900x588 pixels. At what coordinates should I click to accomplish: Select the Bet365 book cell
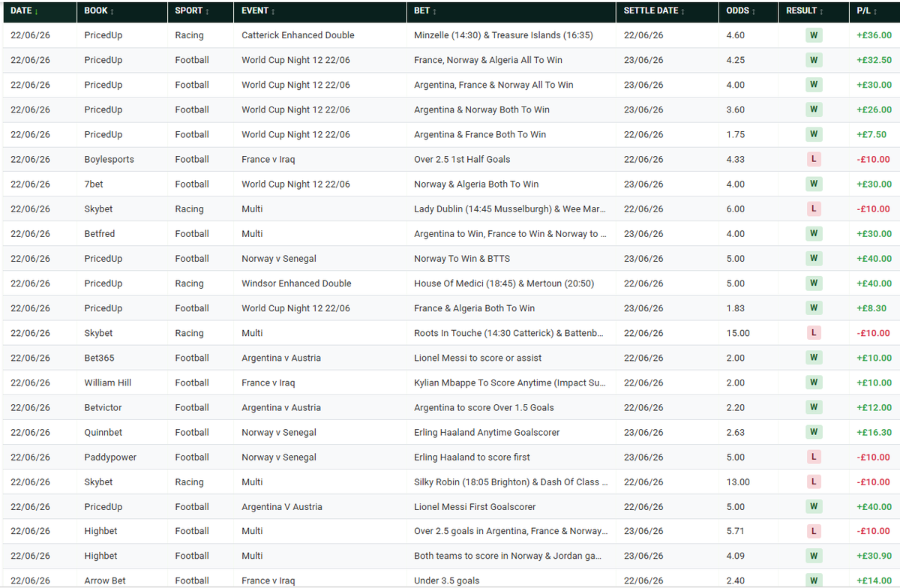click(99, 358)
